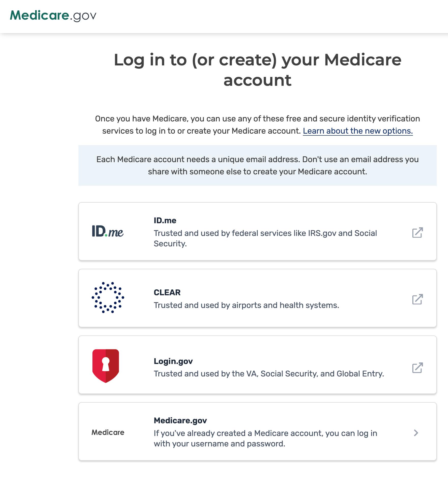Click the ID.me logo image
Image resolution: width=448 pixels, height=478 pixels.
(108, 231)
